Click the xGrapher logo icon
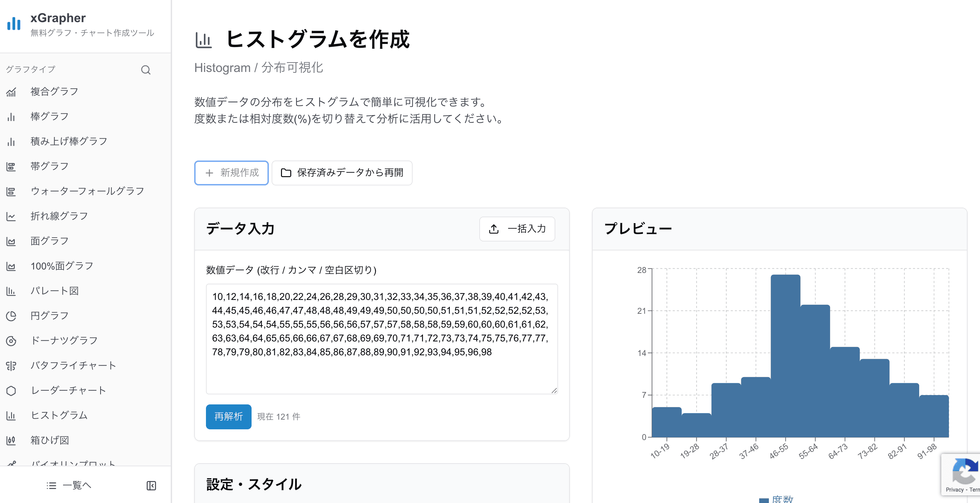The height and width of the screenshot is (503, 980). tap(13, 24)
